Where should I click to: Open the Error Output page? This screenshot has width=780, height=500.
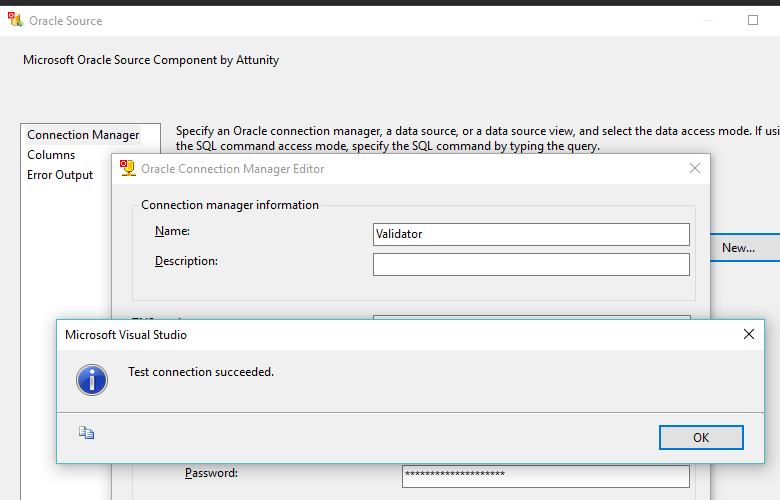click(x=60, y=175)
